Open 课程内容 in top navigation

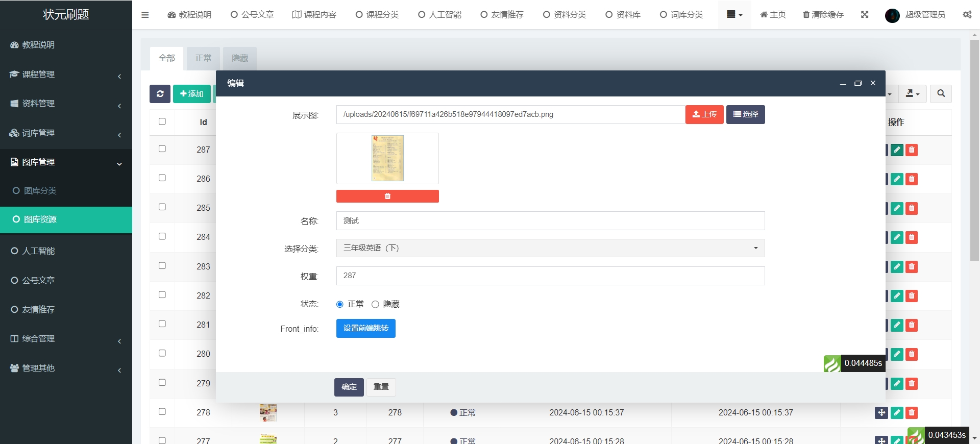click(314, 15)
